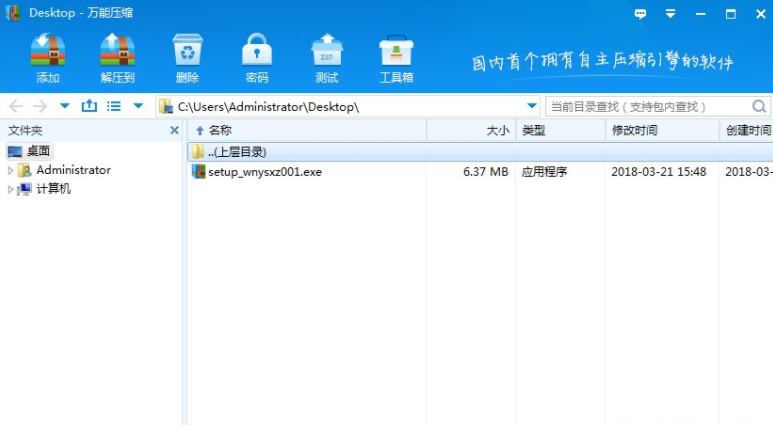Open the view mode dropdown arrow
773x425 pixels.
[x=139, y=106]
